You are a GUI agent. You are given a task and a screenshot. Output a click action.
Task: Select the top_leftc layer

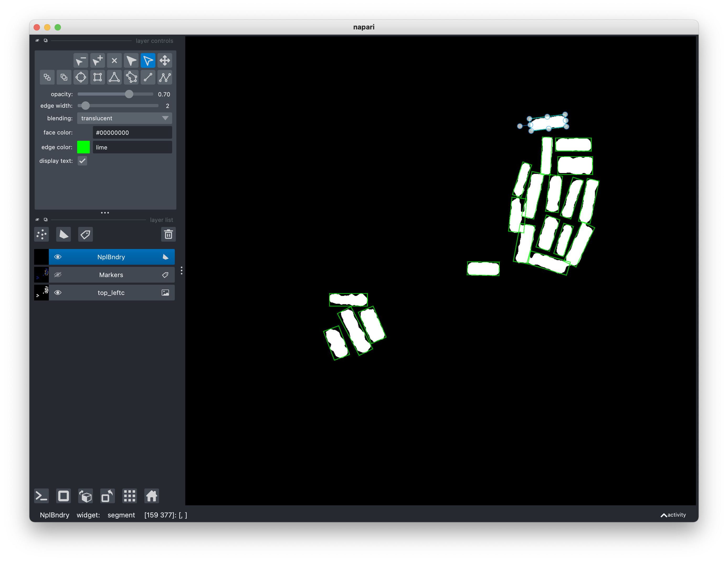coord(111,293)
